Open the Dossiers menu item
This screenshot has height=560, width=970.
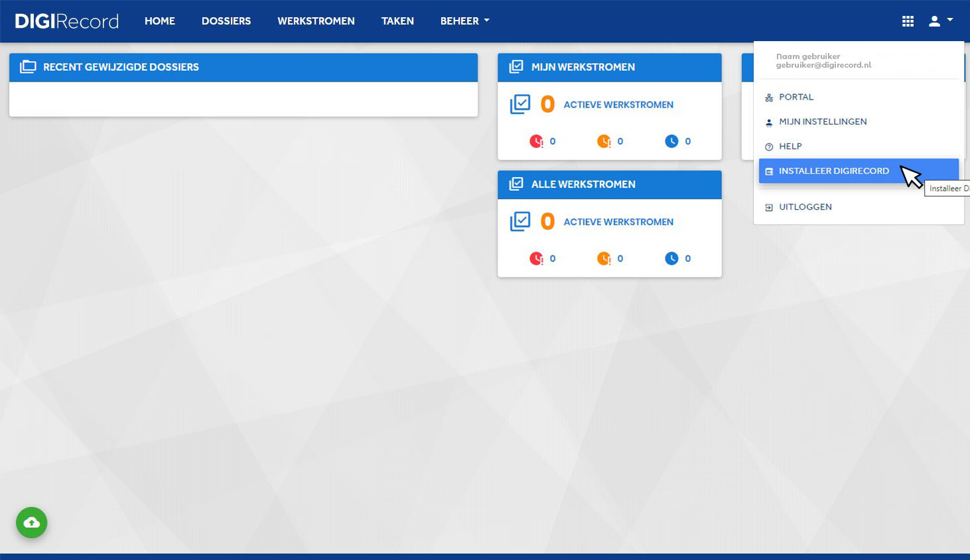226,21
